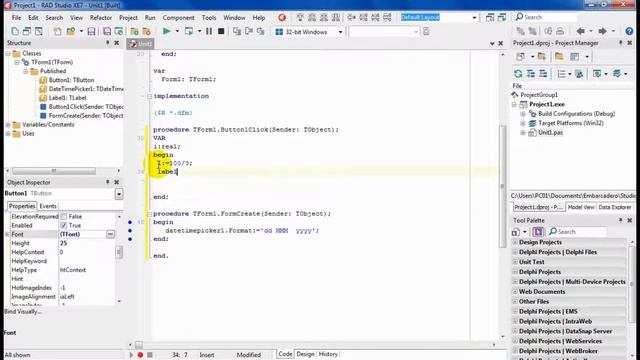Click the play macro arrow at editor bottom

pos(131,355)
